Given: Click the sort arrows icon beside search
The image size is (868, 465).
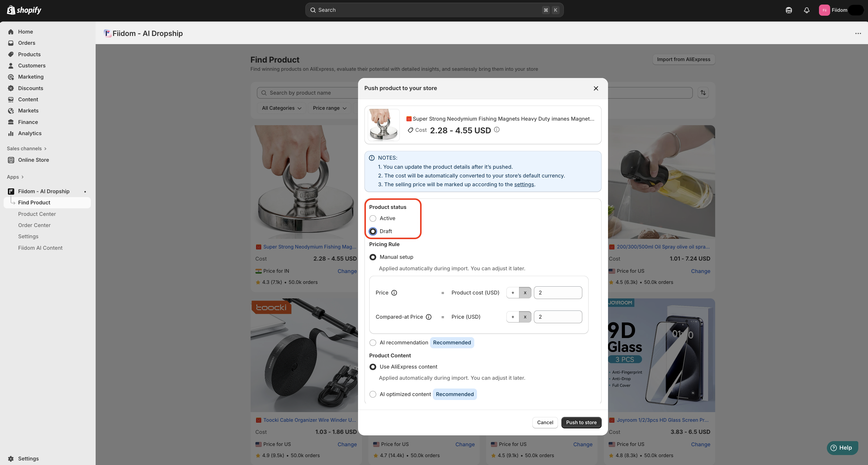Looking at the screenshot, I should coord(703,93).
